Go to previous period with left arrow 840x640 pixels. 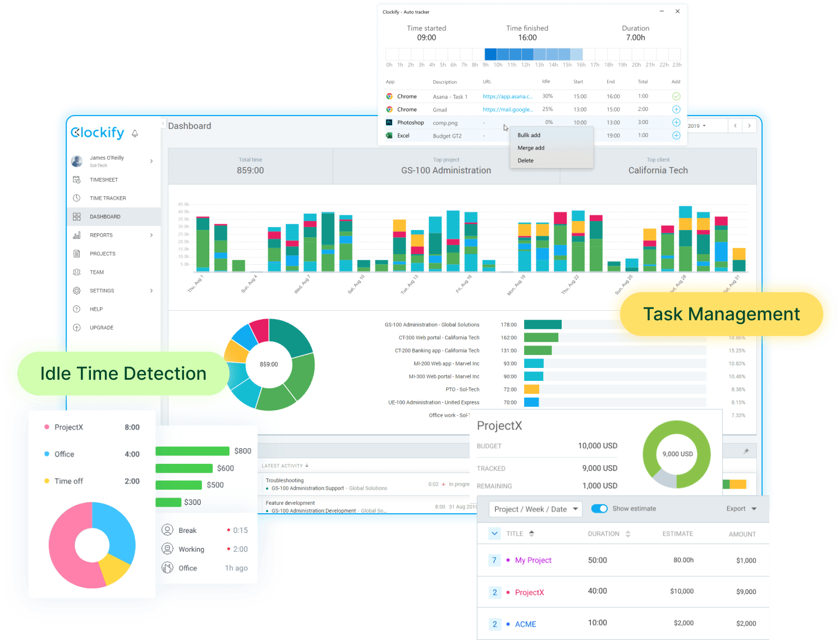click(735, 126)
